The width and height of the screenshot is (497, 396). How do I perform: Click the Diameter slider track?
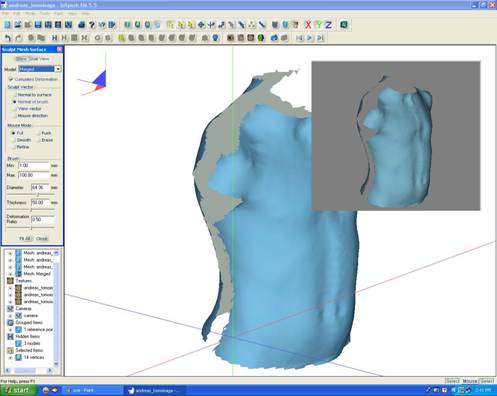(x=31, y=195)
